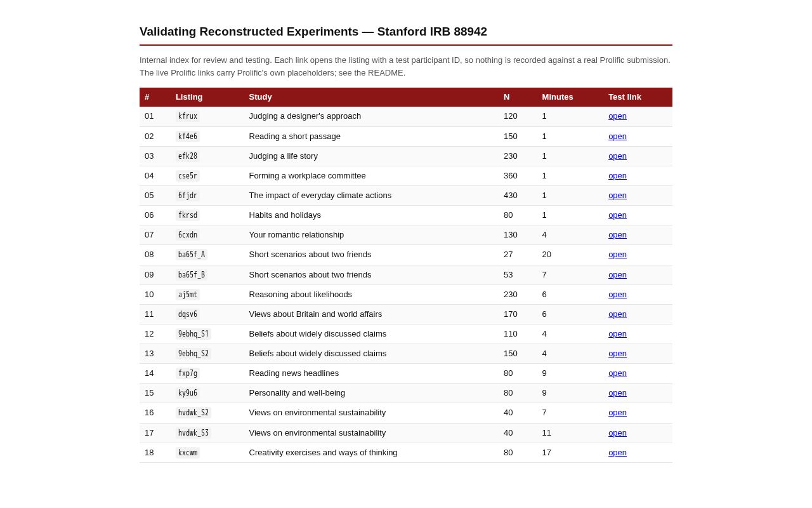Open the test link for listing ba65f_B
812x508 pixels.
[617, 275]
